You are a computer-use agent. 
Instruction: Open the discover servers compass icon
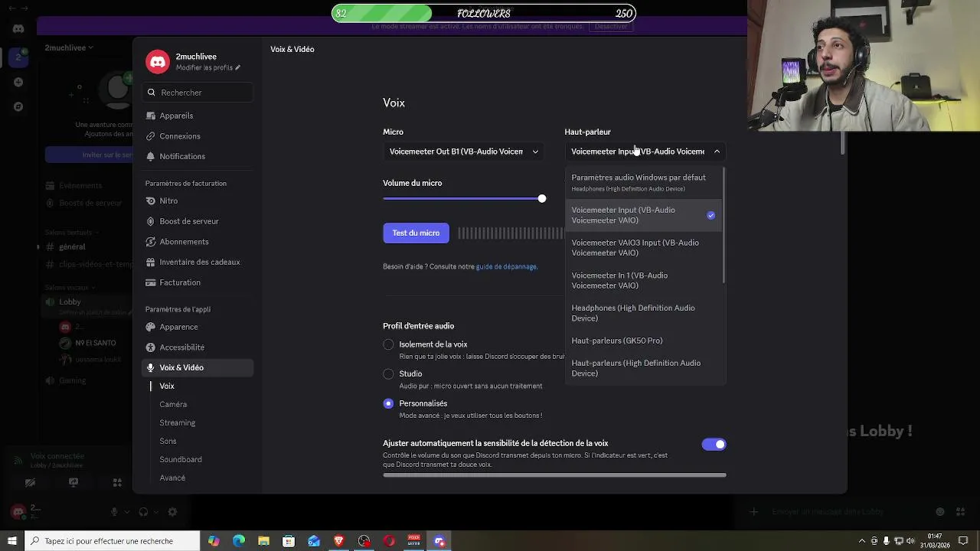pos(18,106)
